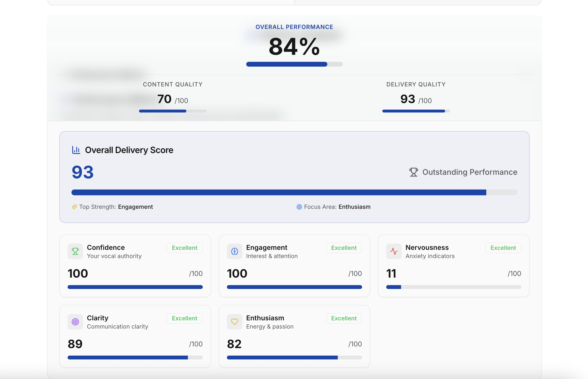This screenshot has height=379, width=588.
Task: Select the heart icon on the Enthusiasm card
Action: pos(234,322)
